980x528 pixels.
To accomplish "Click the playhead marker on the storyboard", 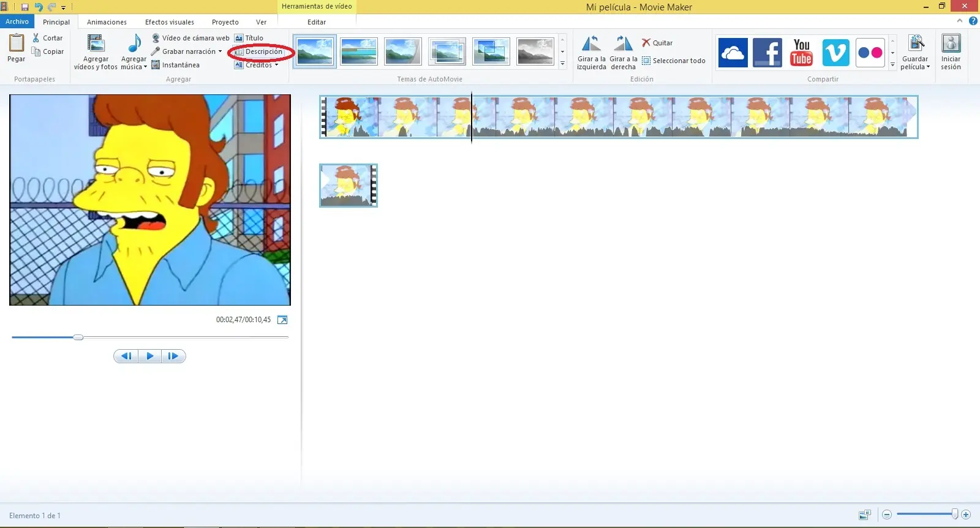I will 472,117.
